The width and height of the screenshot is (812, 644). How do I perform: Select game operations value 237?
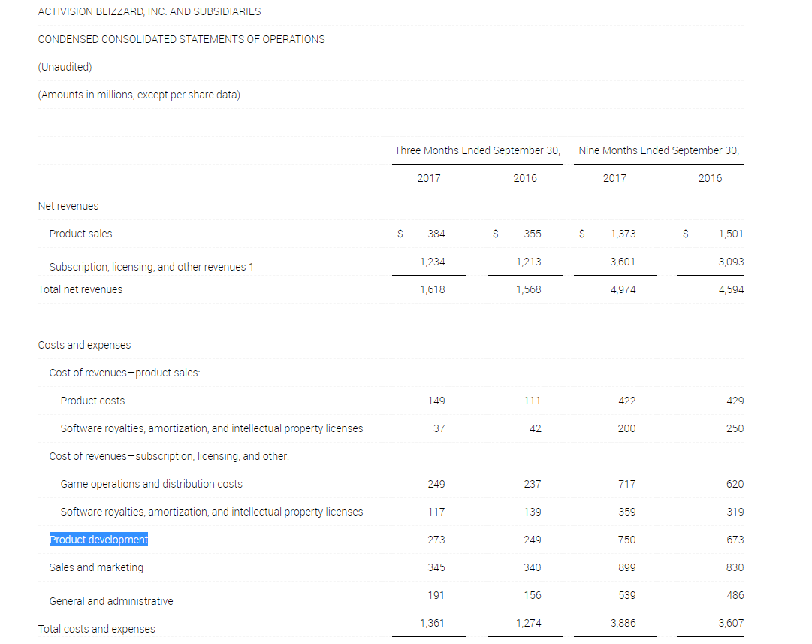click(533, 484)
